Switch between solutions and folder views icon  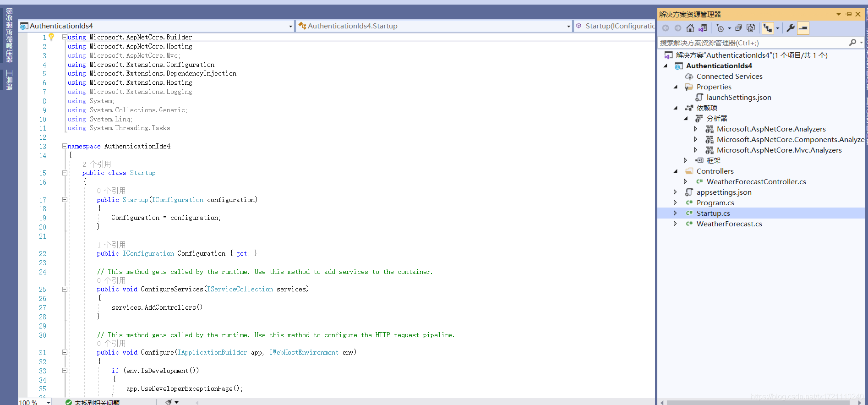pos(703,28)
